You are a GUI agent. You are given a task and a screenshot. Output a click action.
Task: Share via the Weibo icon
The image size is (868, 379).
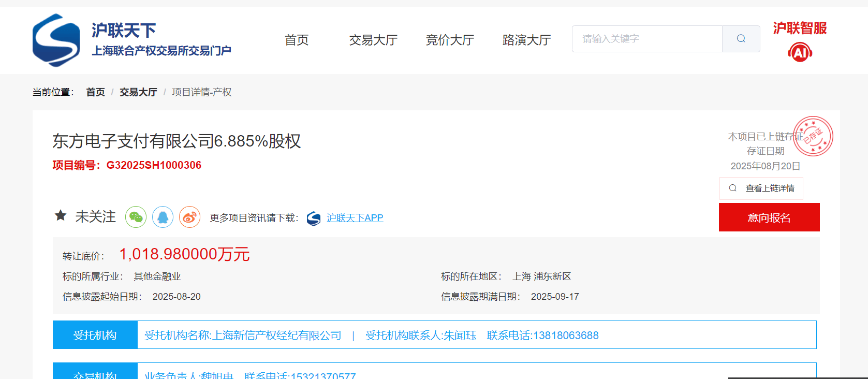click(x=190, y=217)
